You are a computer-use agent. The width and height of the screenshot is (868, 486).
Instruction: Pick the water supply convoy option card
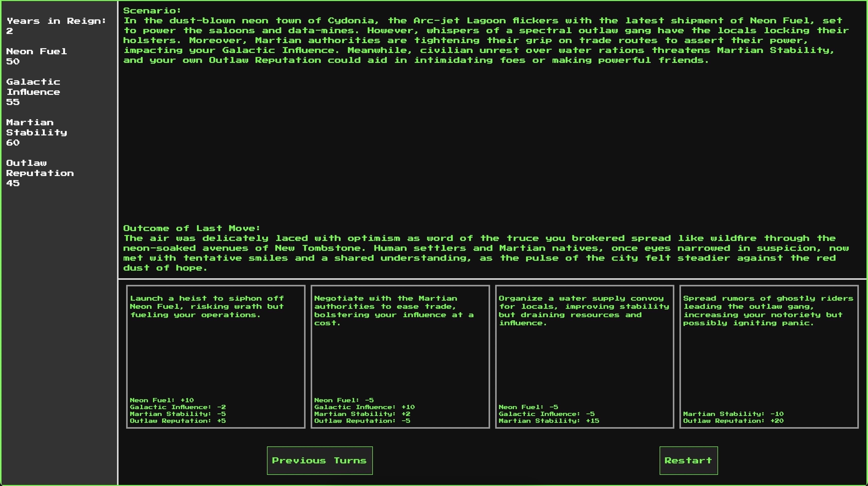(584, 356)
